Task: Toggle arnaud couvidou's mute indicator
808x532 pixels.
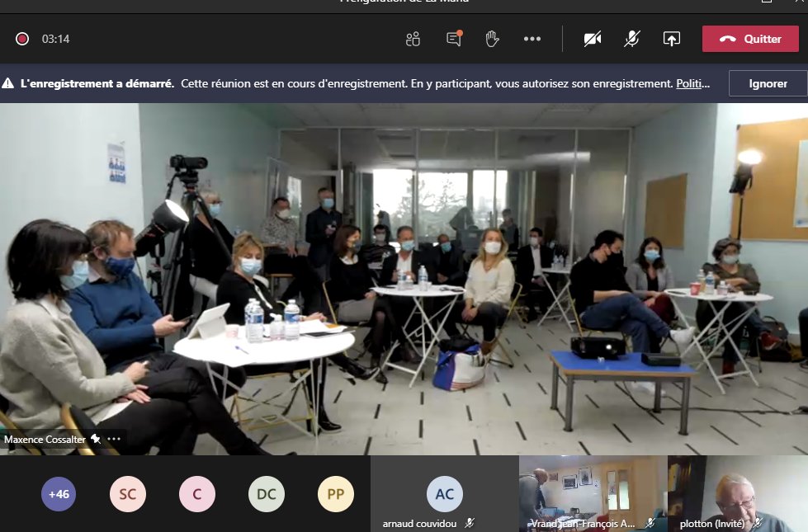Action: click(468, 522)
